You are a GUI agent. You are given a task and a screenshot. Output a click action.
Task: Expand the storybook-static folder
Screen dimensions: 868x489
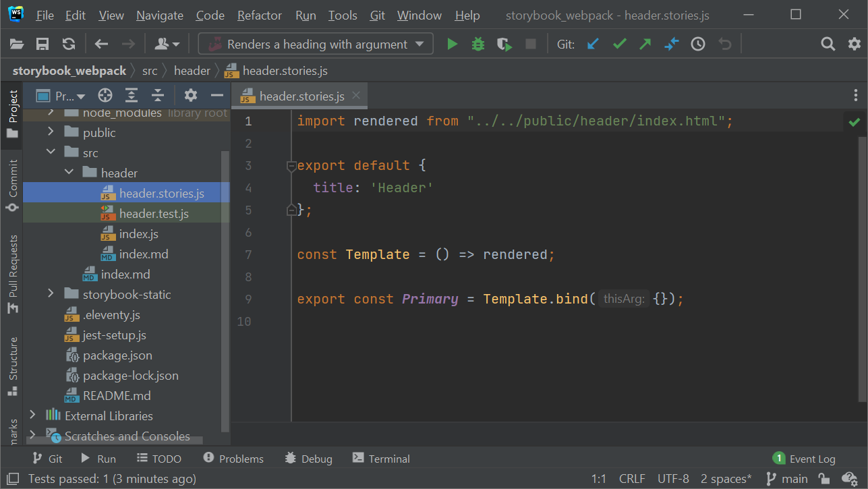[51, 295]
